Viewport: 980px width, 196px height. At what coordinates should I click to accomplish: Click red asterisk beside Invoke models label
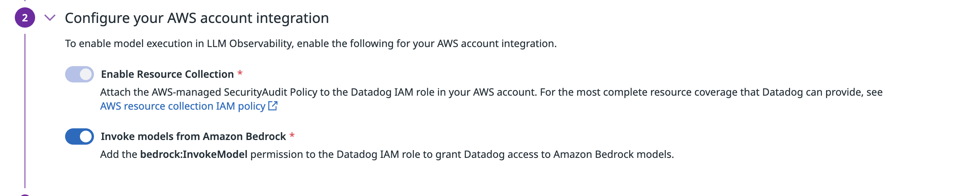[x=292, y=135]
